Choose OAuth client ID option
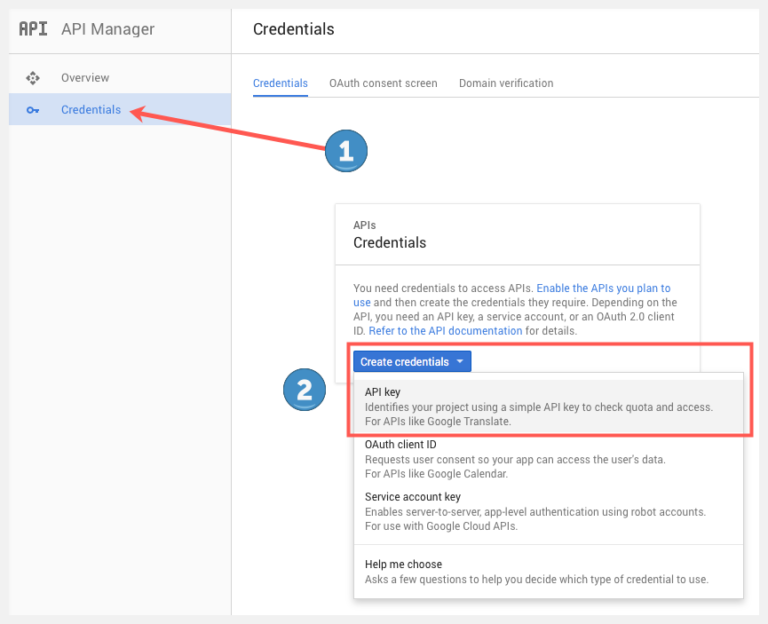 click(548, 459)
